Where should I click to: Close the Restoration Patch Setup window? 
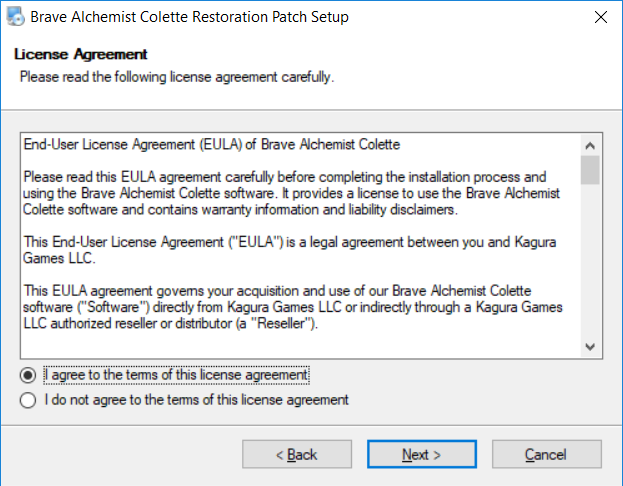(600, 17)
